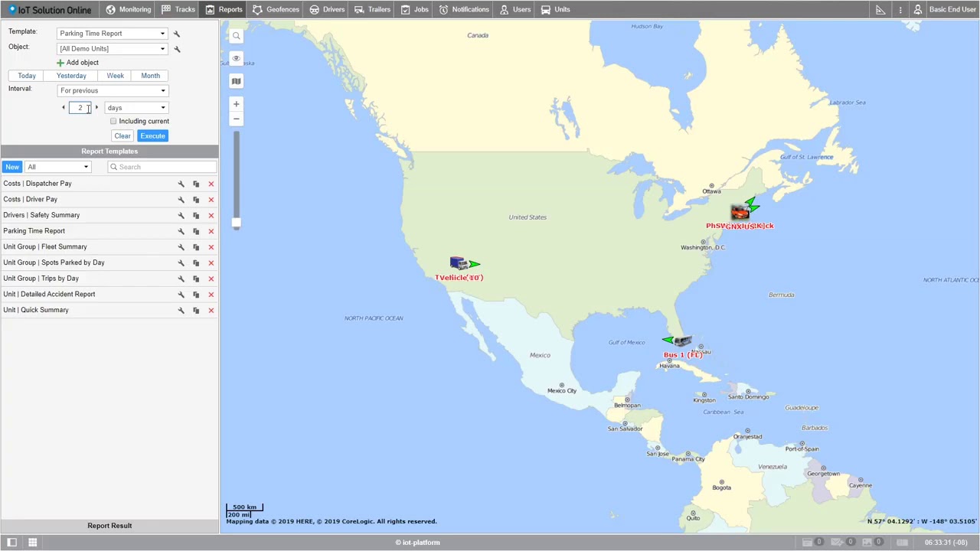The image size is (980, 551).
Task: Edit the Costs | Dispatcher Pay template
Action: [x=181, y=184]
